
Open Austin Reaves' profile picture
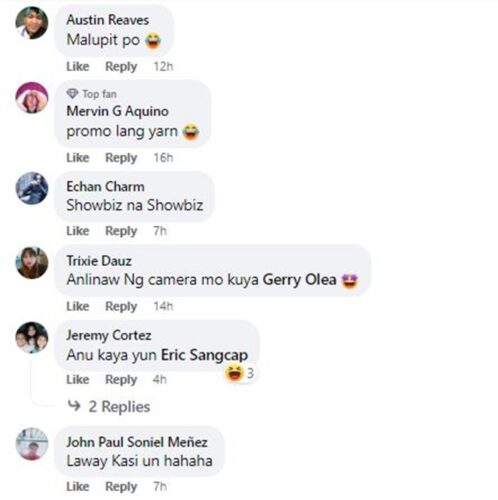pyautogui.click(x=32, y=23)
